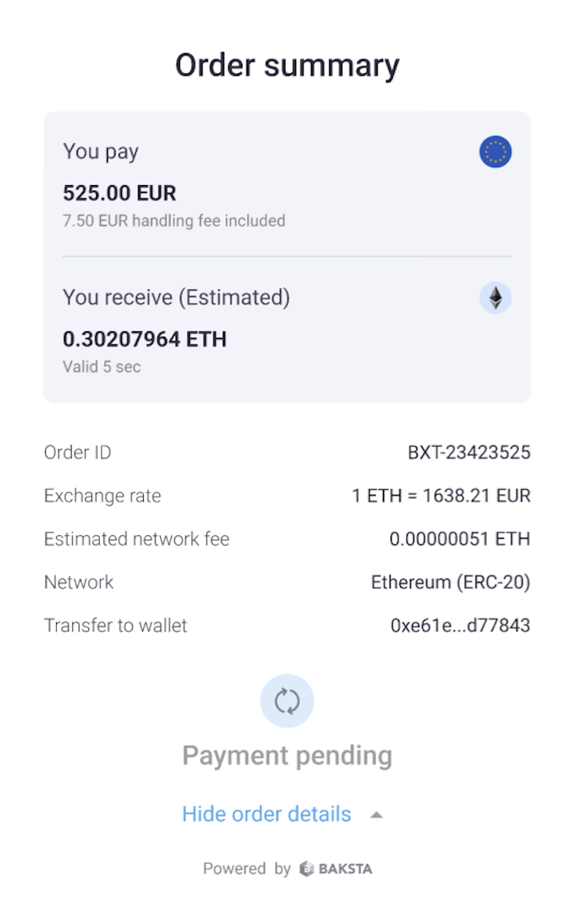Click the Order summary heading
The height and width of the screenshot is (924, 576).
(x=287, y=65)
